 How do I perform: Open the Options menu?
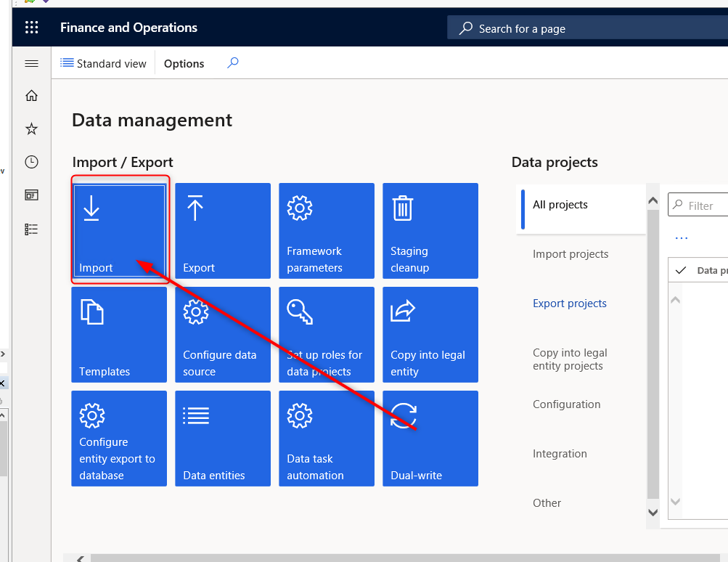tap(184, 64)
